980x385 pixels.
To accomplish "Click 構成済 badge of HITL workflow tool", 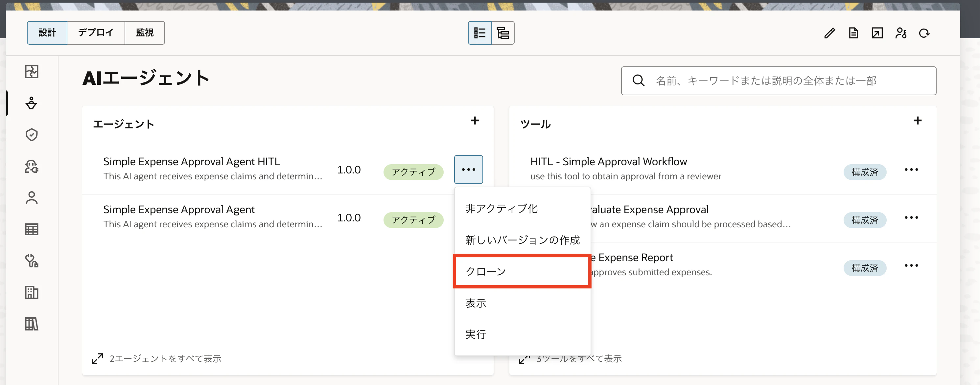I will pos(865,172).
